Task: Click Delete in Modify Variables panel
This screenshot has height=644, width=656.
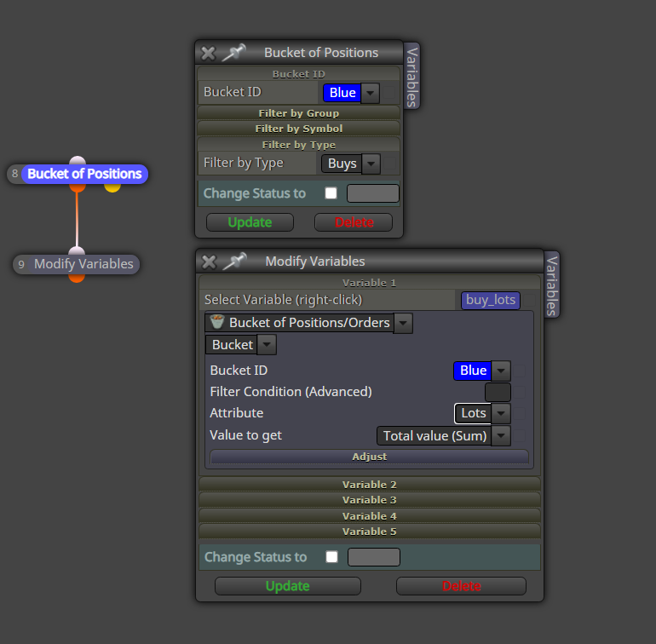Action: pos(461,586)
